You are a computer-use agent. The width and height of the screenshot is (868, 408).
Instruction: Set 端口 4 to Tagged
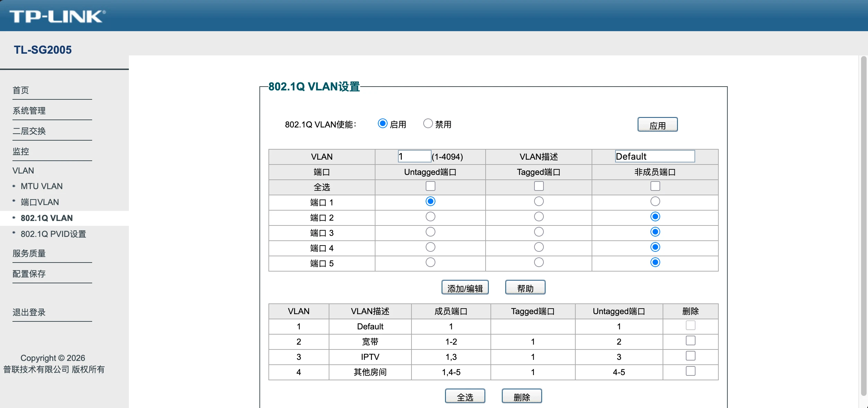539,247
